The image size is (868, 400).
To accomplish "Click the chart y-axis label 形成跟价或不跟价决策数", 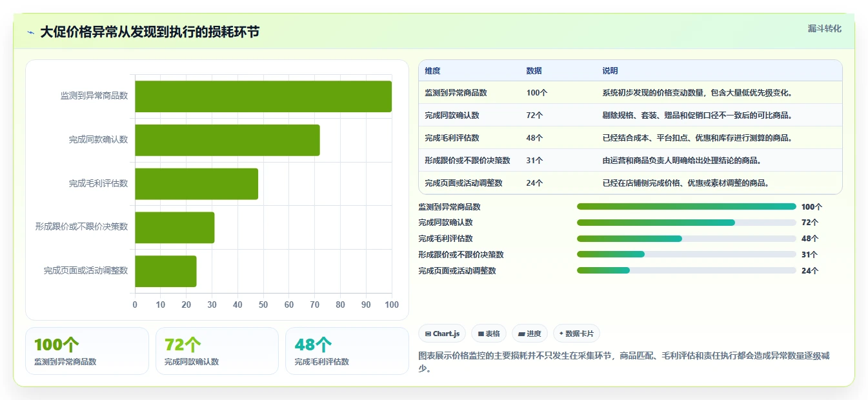I will tap(82, 226).
